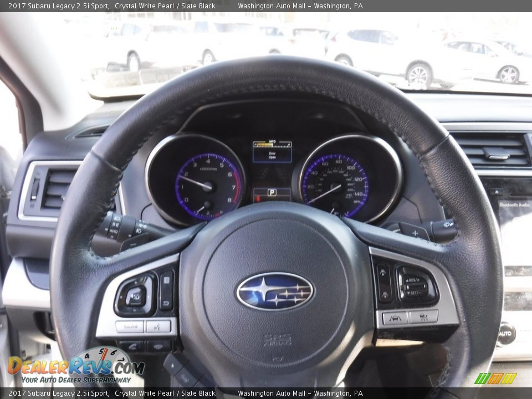Screen dimensions: 532x399
Task: Pull the plus paddle shifter
Action: point(415,232)
